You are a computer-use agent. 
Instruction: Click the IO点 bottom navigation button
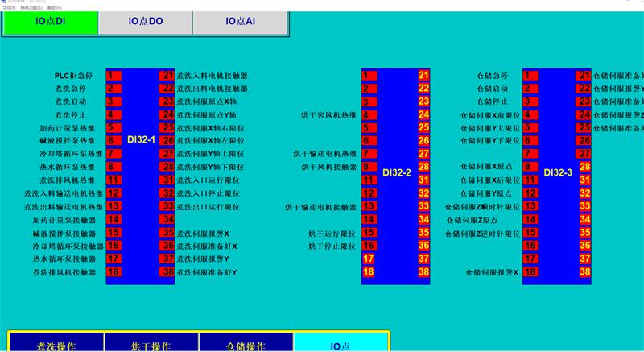pyautogui.click(x=341, y=345)
